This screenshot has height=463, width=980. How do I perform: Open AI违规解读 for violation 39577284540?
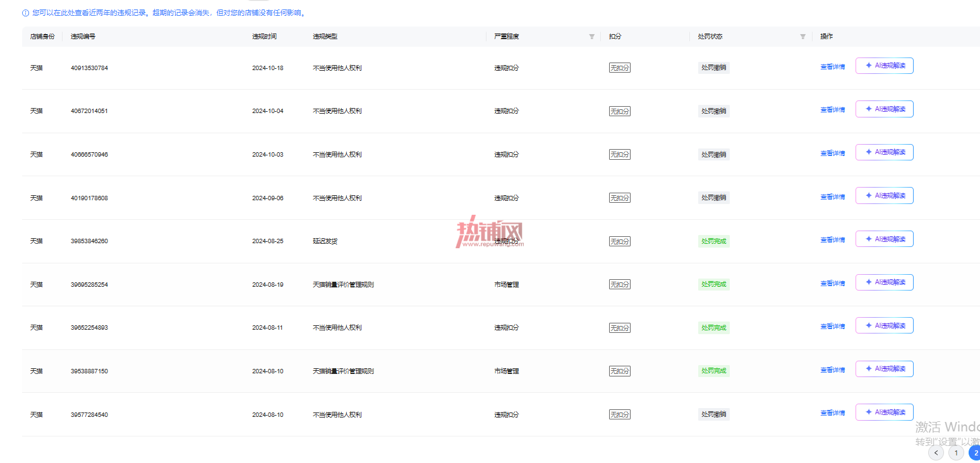pyautogui.click(x=884, y=412)
